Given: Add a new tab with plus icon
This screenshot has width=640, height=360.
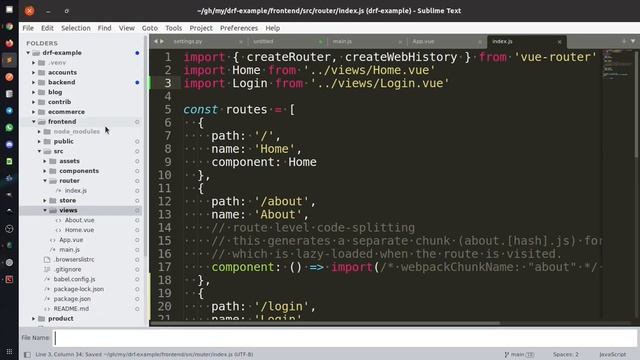Looking at the screenshot, I should coord(624,41).
